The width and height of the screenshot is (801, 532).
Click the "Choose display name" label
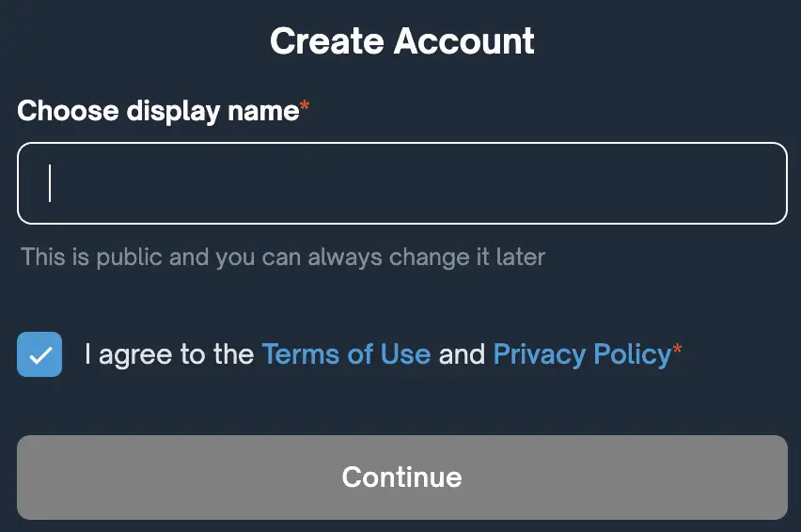pos(157,111)
